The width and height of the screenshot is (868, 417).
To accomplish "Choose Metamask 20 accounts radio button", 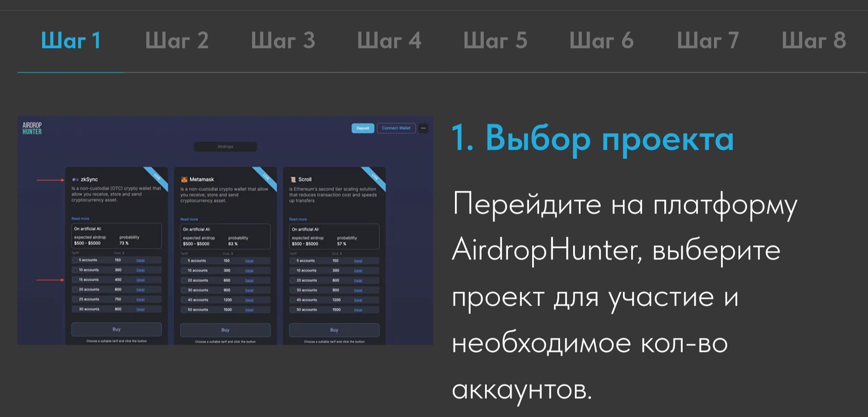I will [x=184, y=280].
